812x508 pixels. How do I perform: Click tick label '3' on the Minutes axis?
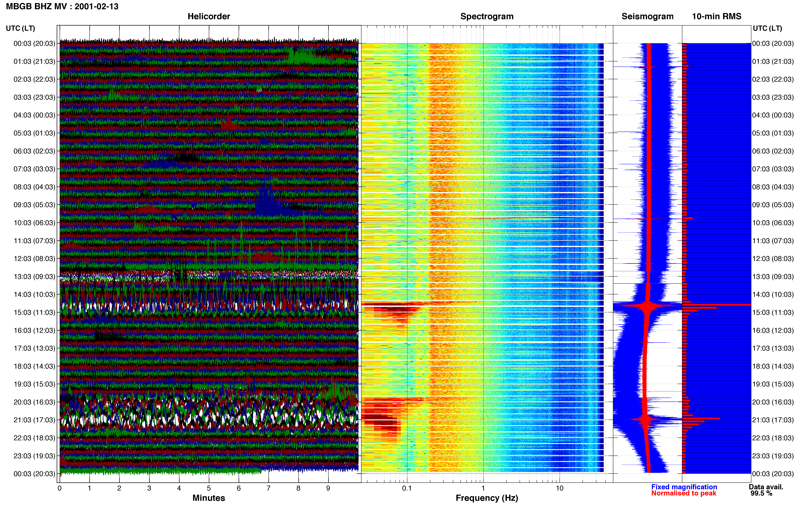[x=149, y=488]
